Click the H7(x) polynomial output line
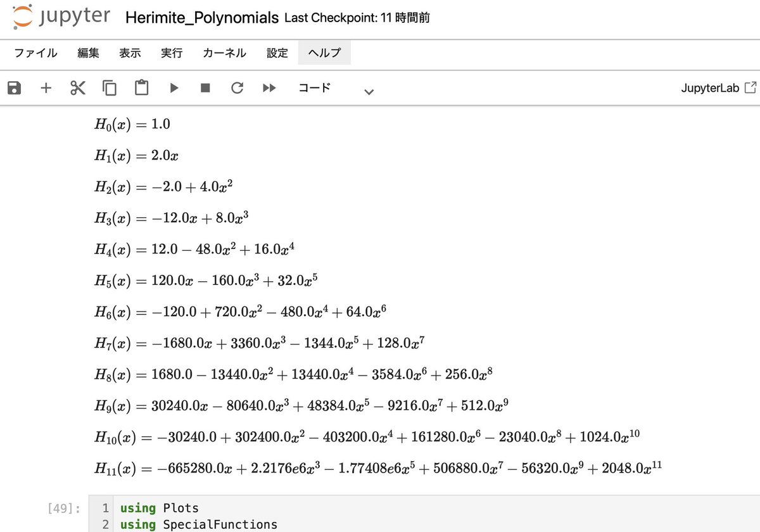760x532 pixels. [259, 343]
